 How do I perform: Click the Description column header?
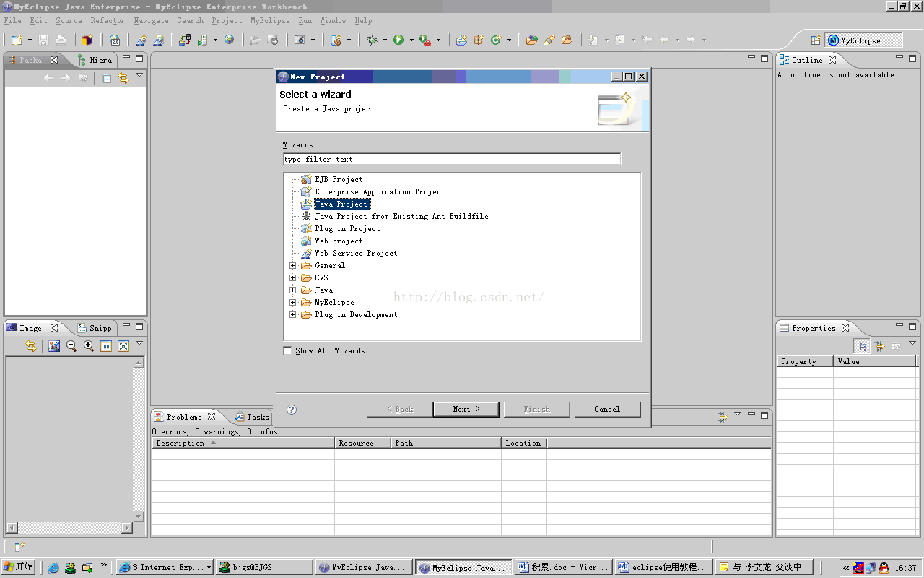(x=243, y=443)
